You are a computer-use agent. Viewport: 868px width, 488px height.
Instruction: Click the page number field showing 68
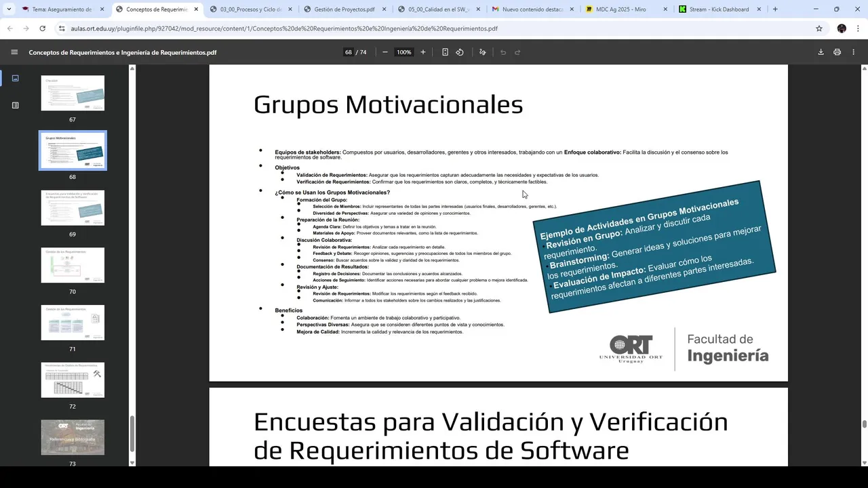(349, 52)
